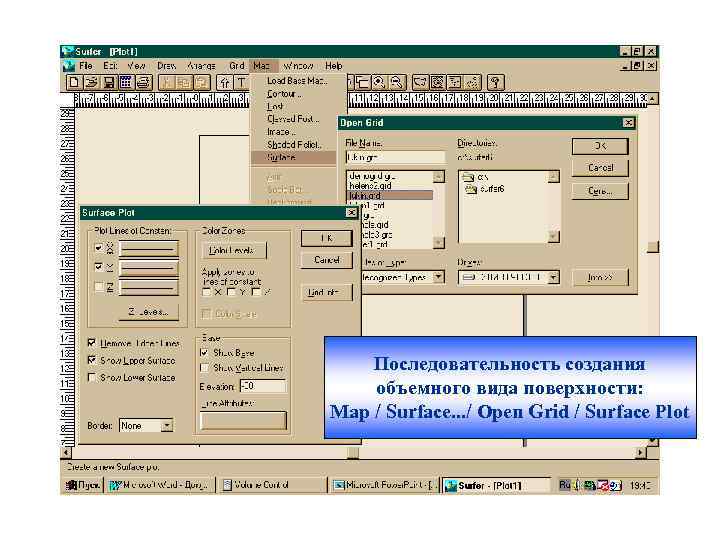The image size is (720, 540).
Task: Choose Contour from the Map menu
Action: (285, 94)
